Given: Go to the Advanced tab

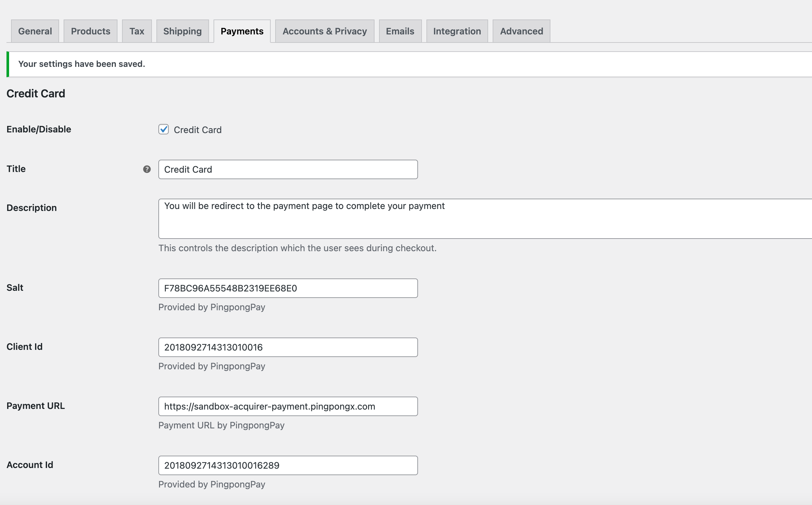Looking at the screenshot, I should coord(522,31).
